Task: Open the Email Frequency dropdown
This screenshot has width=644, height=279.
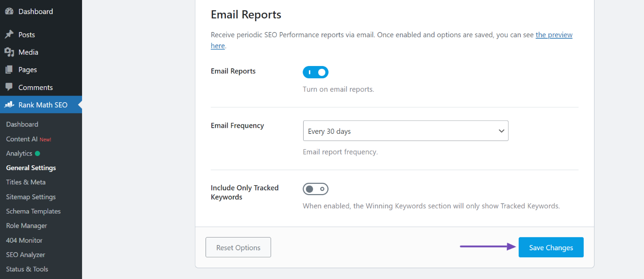Action: click(x=405, y=131)
